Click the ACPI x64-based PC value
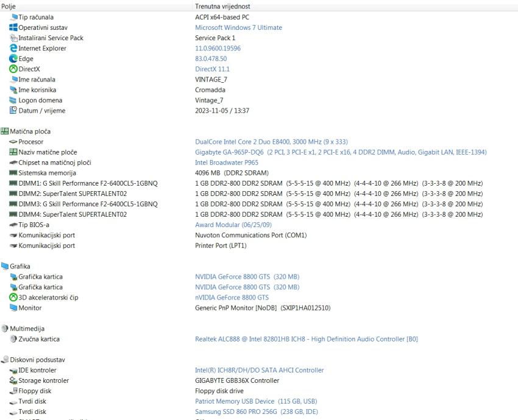Screen dimensions: 518x420 click(x=222, y=17)
